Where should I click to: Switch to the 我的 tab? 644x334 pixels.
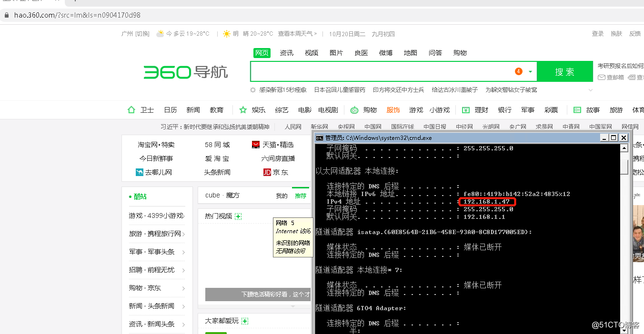tap(282, 196)
